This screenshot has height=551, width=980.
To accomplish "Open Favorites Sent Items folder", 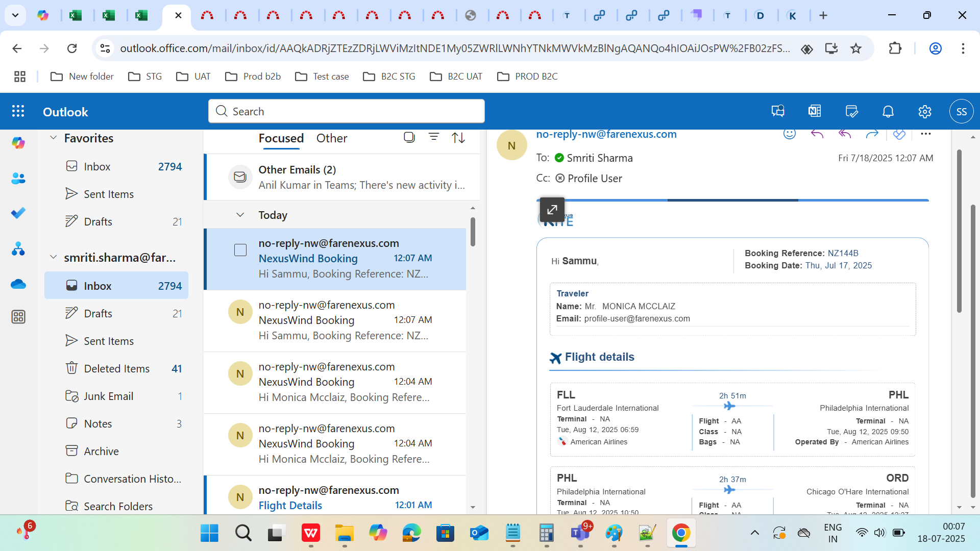I will [116, 194].
